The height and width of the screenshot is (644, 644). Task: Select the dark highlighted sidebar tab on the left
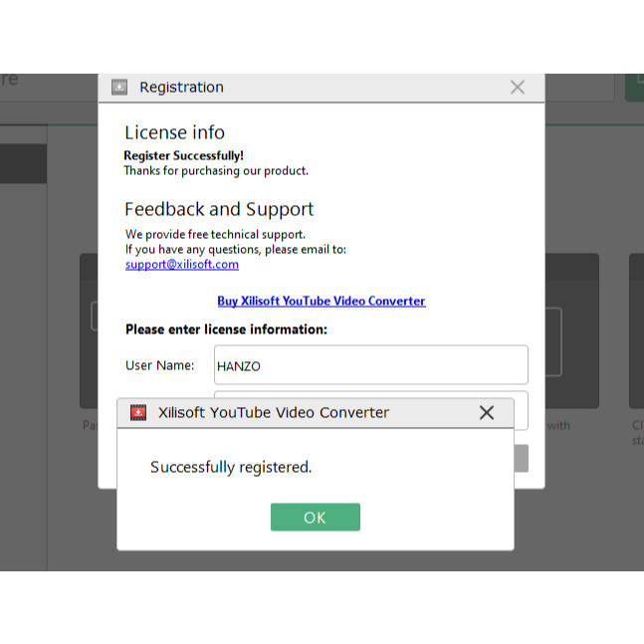pyautogui.click(x=23, y=164)
